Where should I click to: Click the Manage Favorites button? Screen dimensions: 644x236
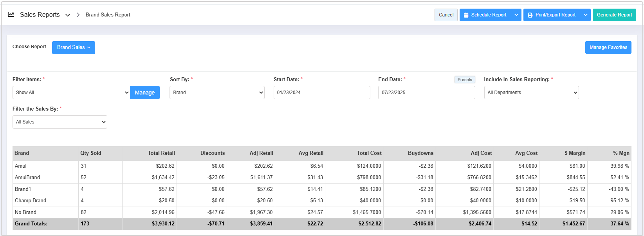[x=608, y=47]
